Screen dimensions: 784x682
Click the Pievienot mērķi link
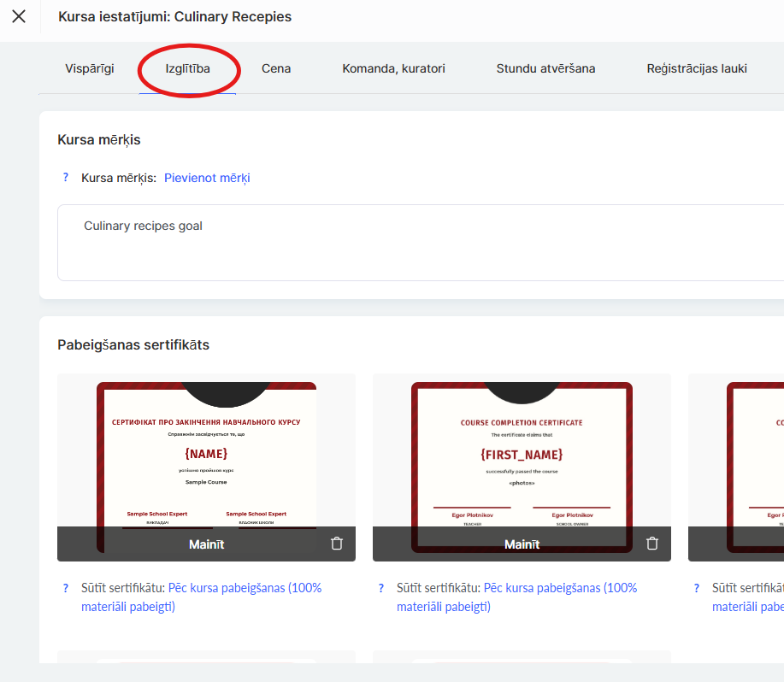pos(207,178)
